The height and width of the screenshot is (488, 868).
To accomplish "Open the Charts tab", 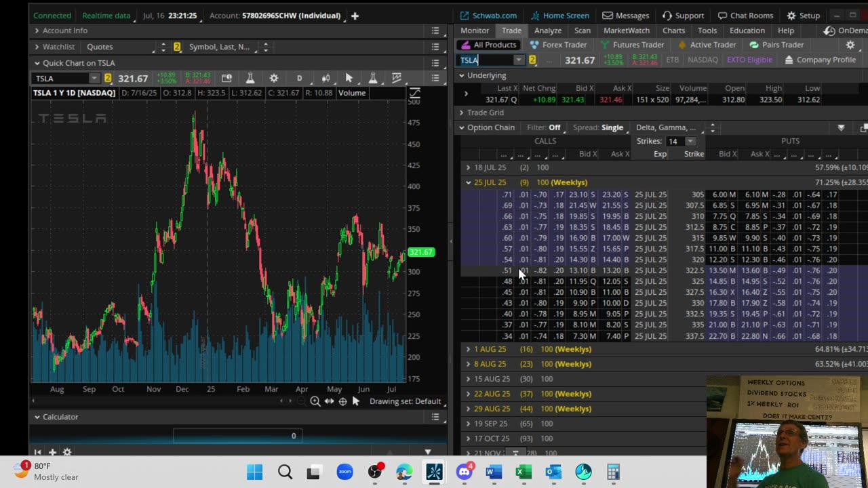I will click(x=673, y=30).
